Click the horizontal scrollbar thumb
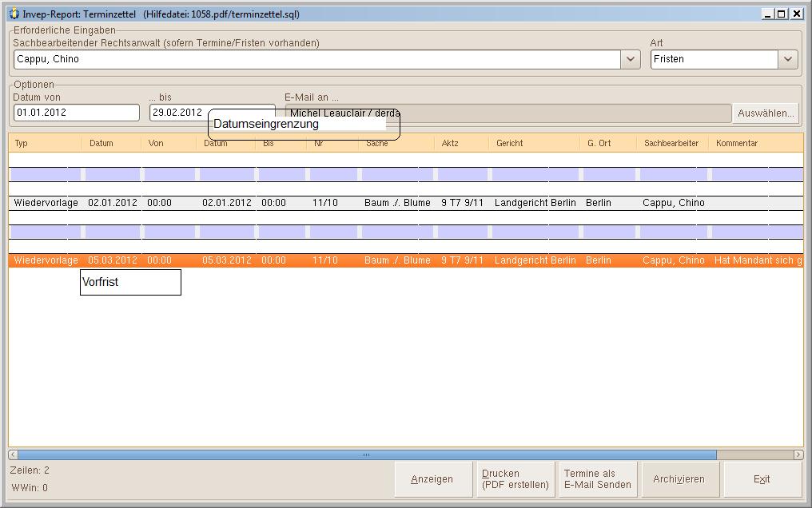The height and width of the screenshot is (508, 812). (367, 454)
